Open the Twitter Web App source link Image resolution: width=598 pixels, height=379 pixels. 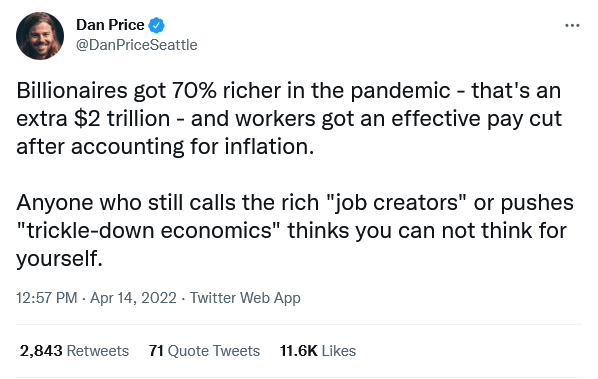[x=245, y=298]
